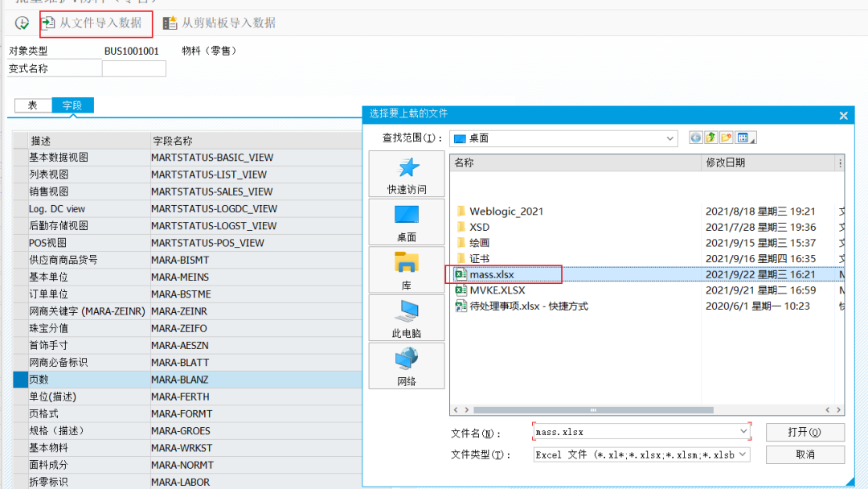The image size is (868, 489).
Task: Click the import data from file icon
Action: pyautogui.click(x=48, y=23)
